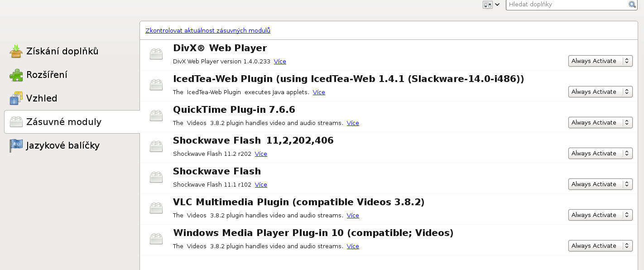Screen dimensions: 644x270
Task: Click the IcedTea-Web Plugin brick icon
Action: [156, 85]
